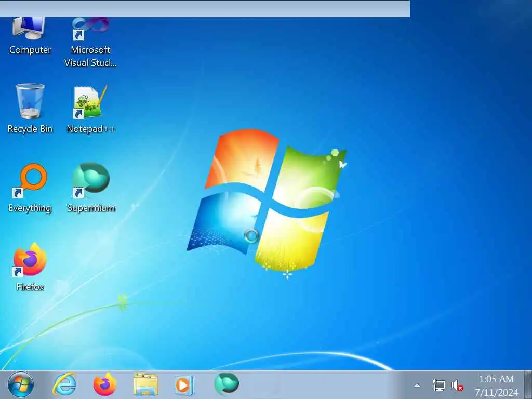Launch Supermium from the taskbar
532x399 pixels.
pos(227,384)
